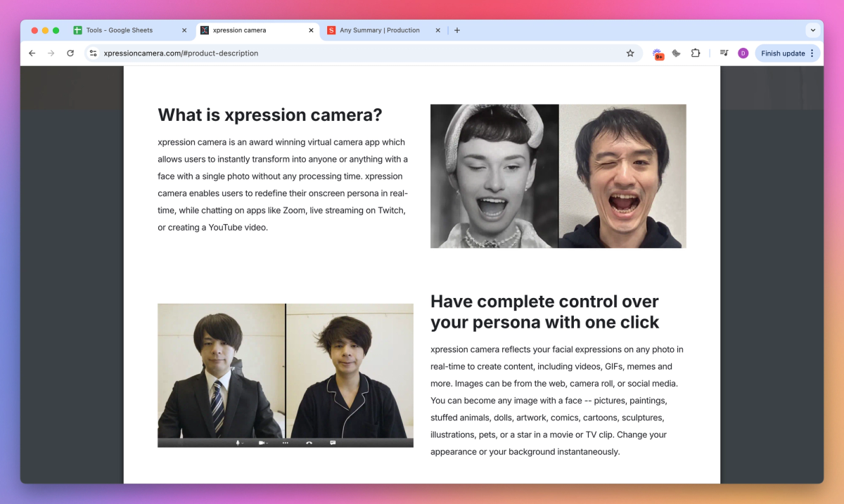
Task: Go back to the previous page
Action: coord(32,53)
